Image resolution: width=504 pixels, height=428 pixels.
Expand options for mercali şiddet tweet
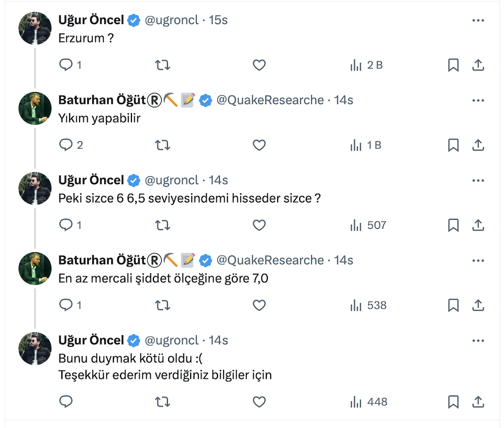point(478,260)
